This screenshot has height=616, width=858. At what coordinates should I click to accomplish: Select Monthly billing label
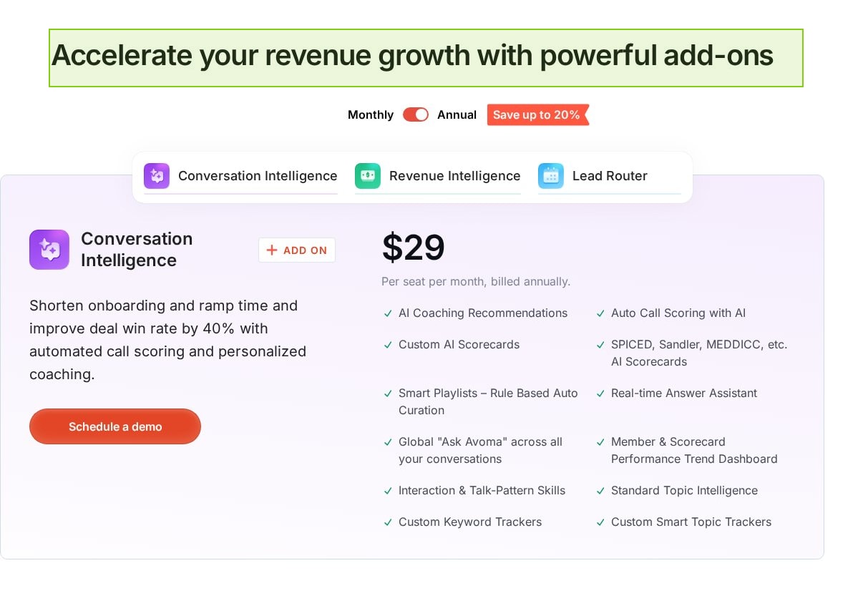click(x=371, y=115)
